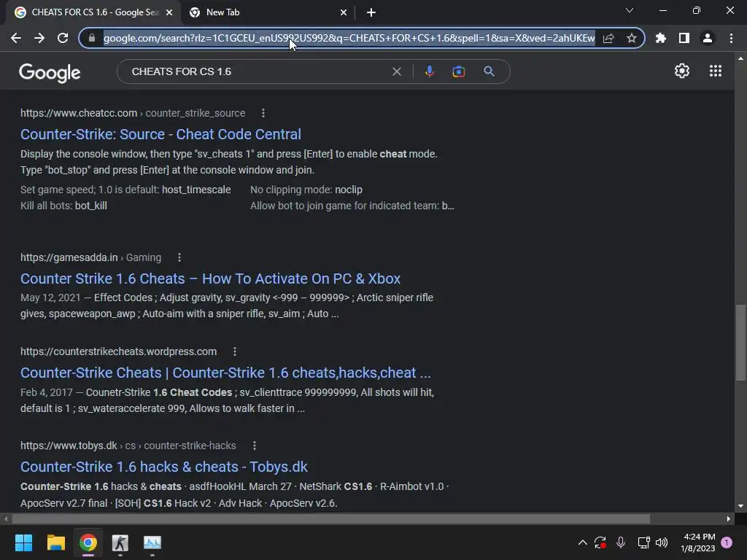The image size is (747, 560).
Task: Click the horizontal scrollbar thumb
Action: (x=331, y=518)
